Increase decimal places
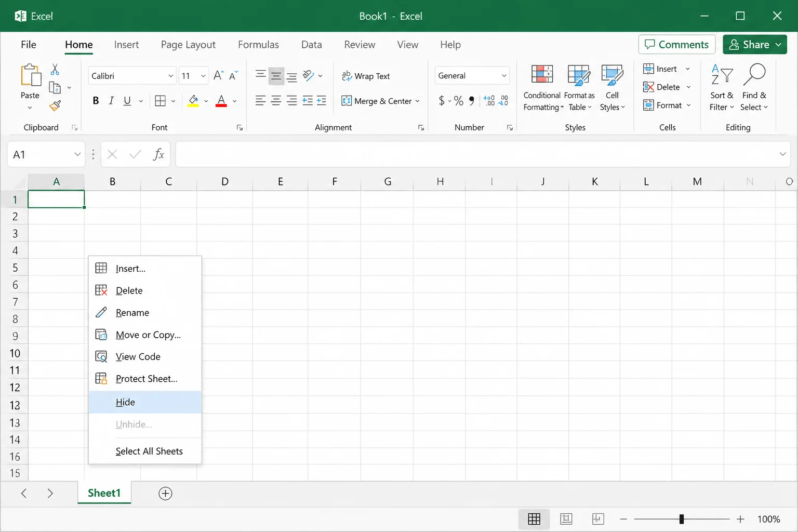The image size is (798, 532). (x=489, y=101)
